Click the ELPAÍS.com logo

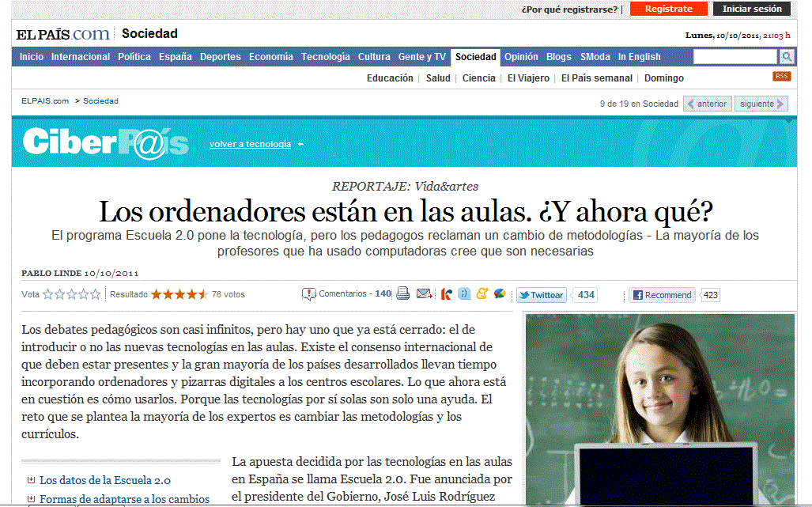point(62,34)
